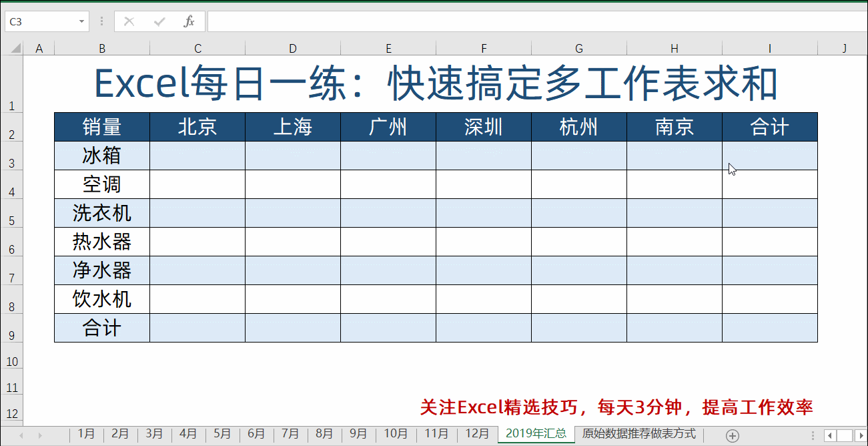Screen dimensions: 868x446
Task: Select column I header
Action: pos(770,48)
